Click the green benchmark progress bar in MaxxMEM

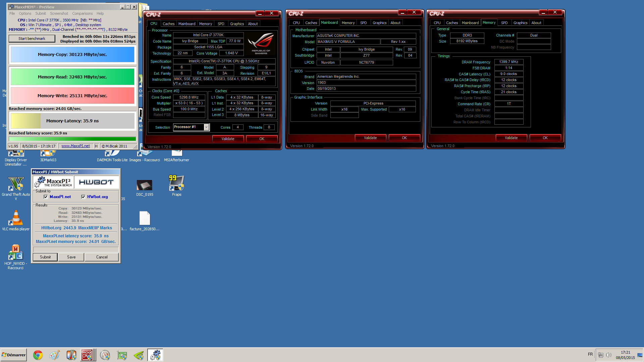tap(72, 139)
